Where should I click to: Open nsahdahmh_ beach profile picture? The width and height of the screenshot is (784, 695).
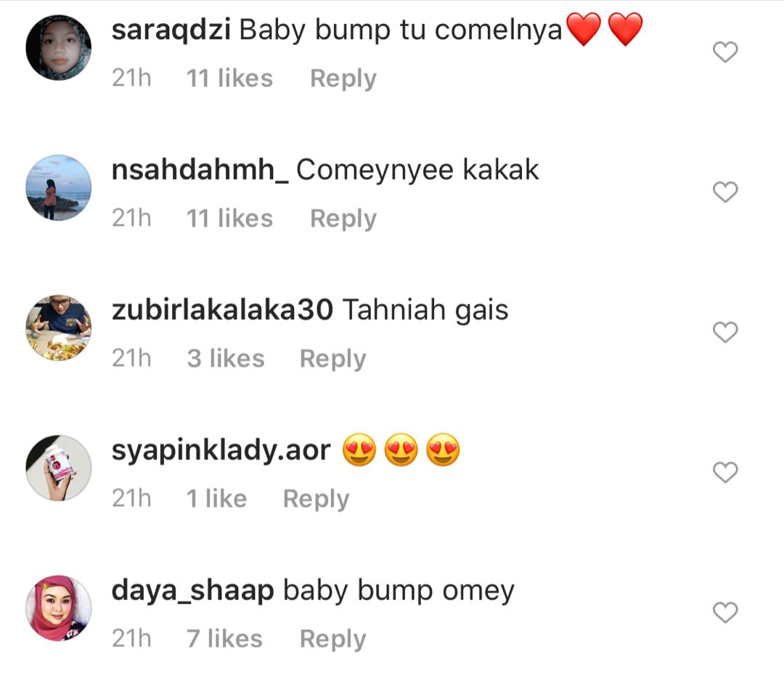[x=59, y=187]
